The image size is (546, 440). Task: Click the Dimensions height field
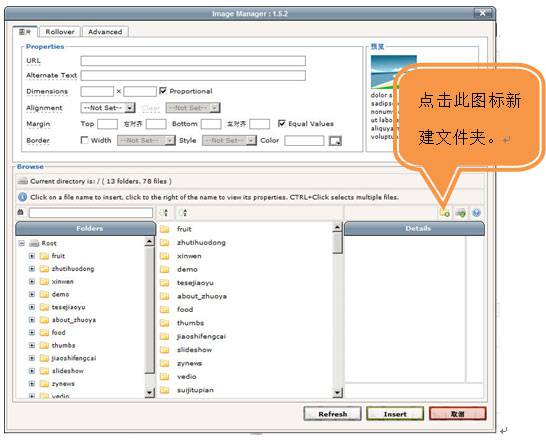click(x=140, y=91)
